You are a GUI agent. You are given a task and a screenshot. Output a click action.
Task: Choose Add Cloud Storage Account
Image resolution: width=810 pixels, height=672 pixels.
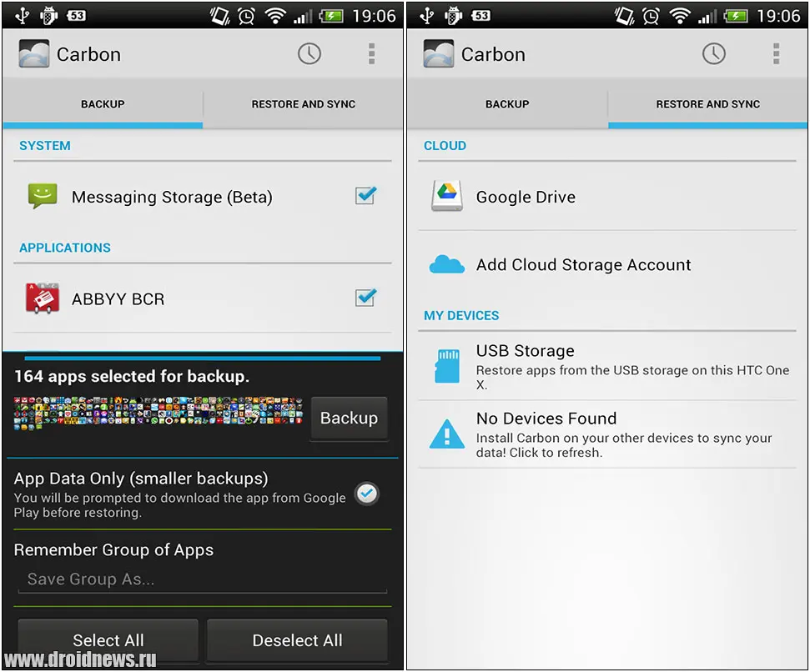pos(607,264)
